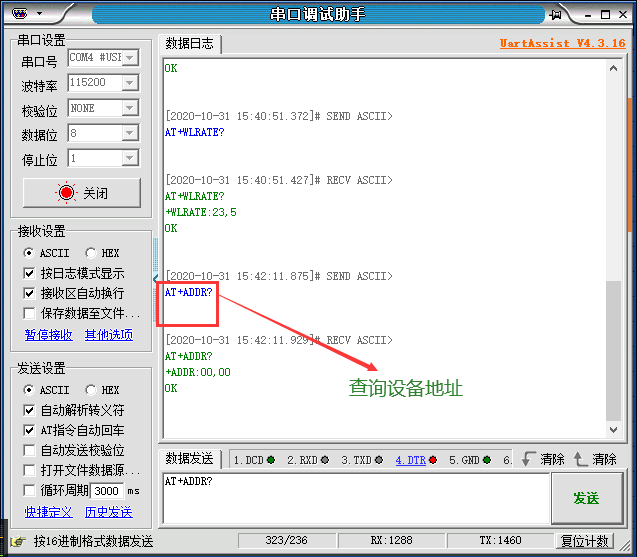Click the 循环周期 3000 ms input field
Image resolution: width=637 pixels, height=557 pixels.
(x=106, y=491)
